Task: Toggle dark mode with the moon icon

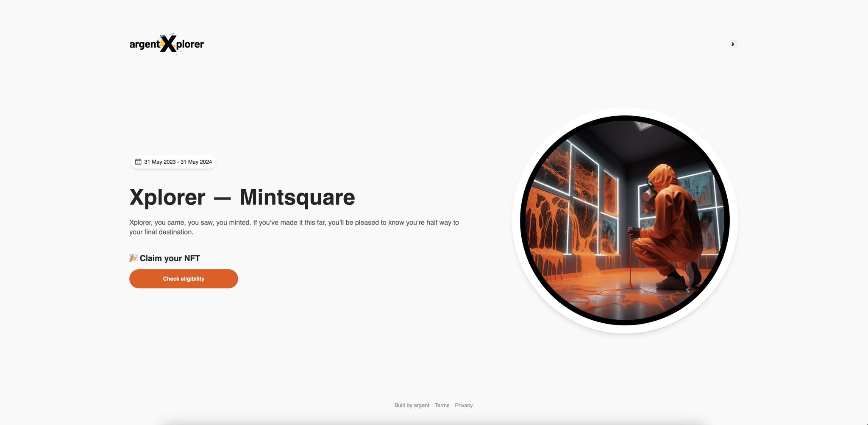Action: click(x=733, y=44)
